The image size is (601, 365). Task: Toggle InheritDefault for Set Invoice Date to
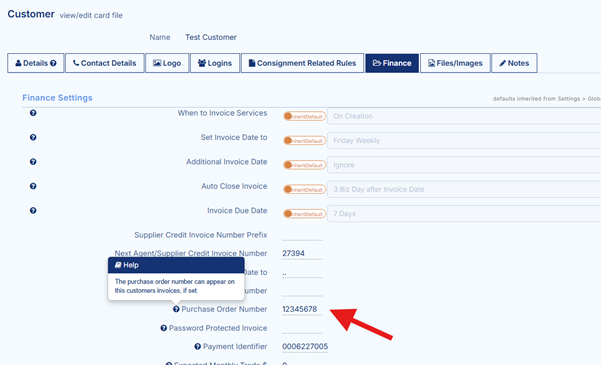304,141
